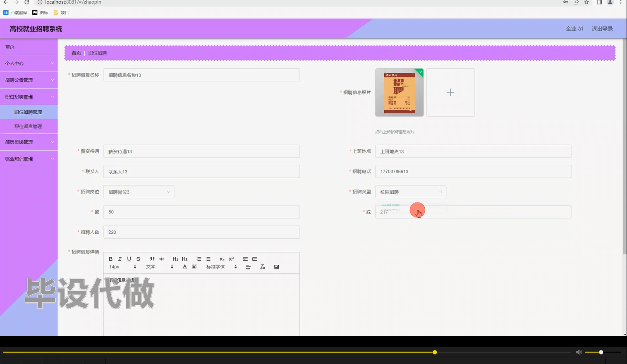Insert an image via the editor toolbar

276,266
